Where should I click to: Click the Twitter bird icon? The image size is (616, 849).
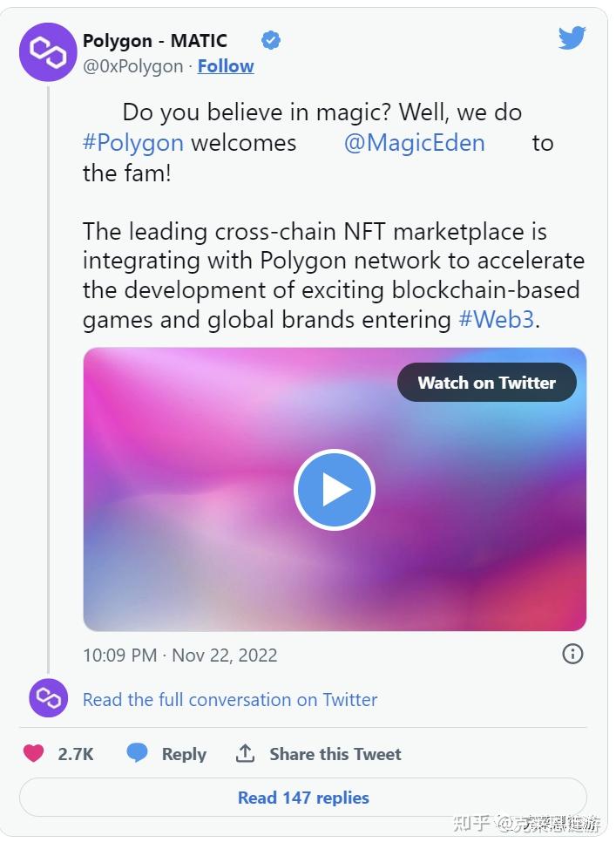(x=572, y=38)
